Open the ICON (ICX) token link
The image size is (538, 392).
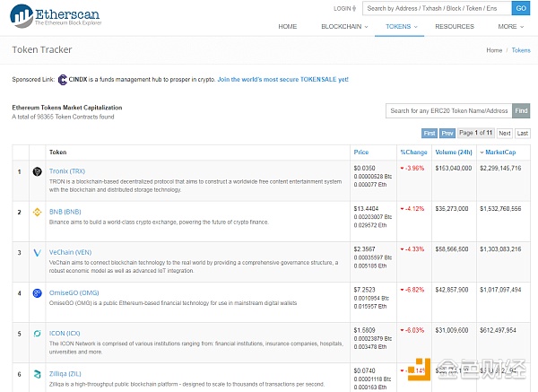(x=65, y=334)
